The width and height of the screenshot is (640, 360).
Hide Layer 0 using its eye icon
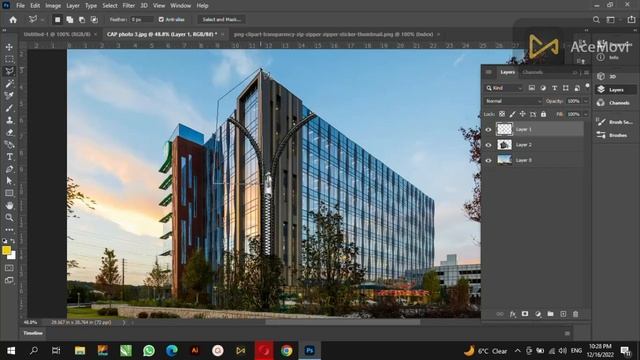489,160
